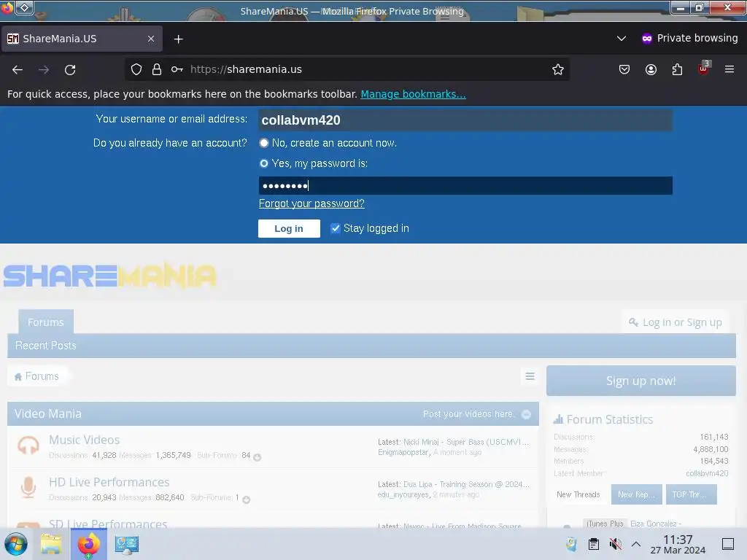The height and width of the screenshot is (560, 747).
Task: Click the ShareMania.US browser tab
Action: pyautogui.click(x=82, y=39)
